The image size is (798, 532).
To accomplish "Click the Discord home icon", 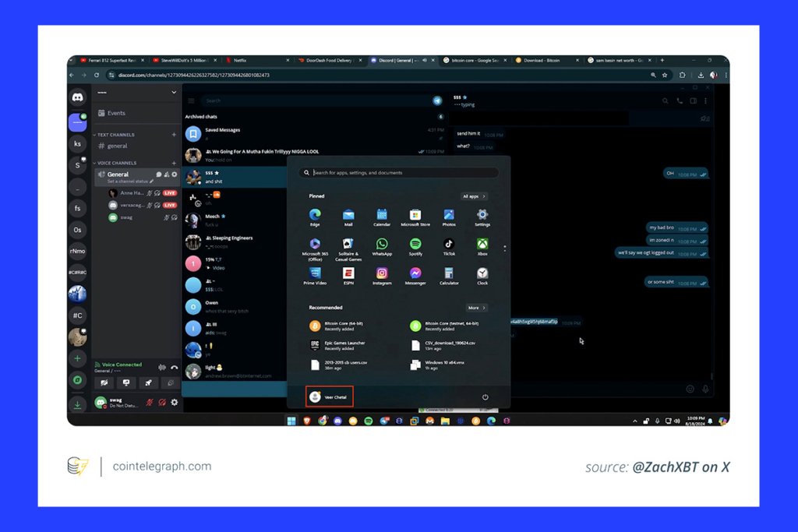I will pos(77,97).
